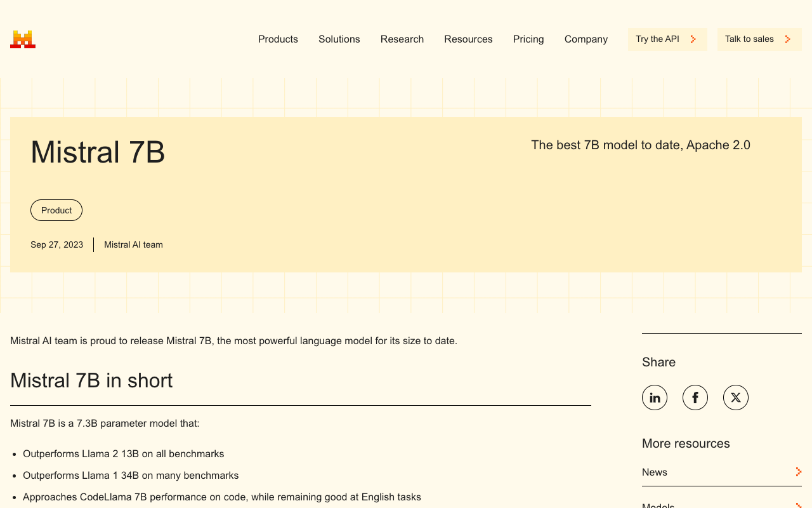Click the Talk to sales button
The image size is (812, 508).
tap(759, 39)
